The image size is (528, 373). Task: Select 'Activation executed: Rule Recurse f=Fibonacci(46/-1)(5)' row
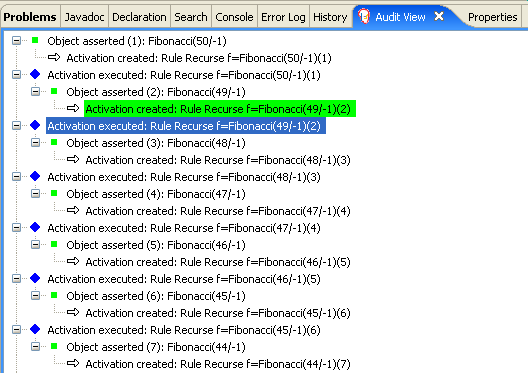coord(184,279)
